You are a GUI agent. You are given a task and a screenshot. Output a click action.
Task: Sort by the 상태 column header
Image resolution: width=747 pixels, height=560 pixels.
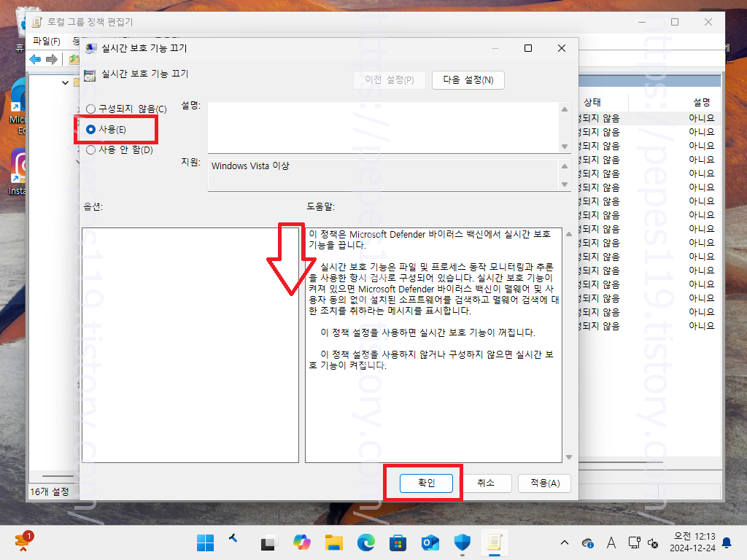coord(592,102)
